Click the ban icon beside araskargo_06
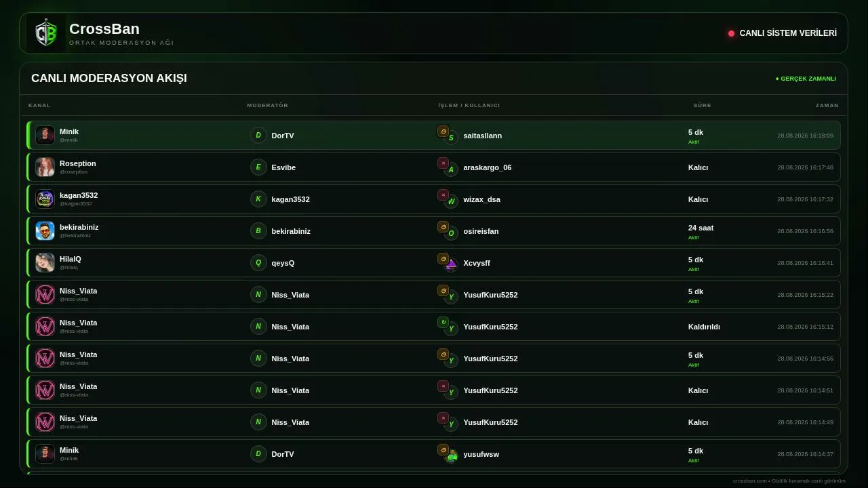868x488 pixels. pyautogui.click(x=443, y=163)
